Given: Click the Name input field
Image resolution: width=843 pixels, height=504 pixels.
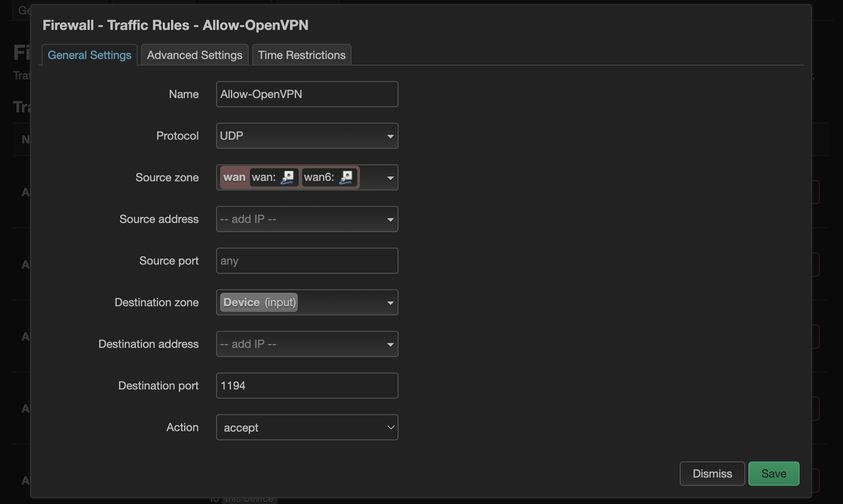Looking at the screenshot, I should pyautogui.click(x=307, y=94).
